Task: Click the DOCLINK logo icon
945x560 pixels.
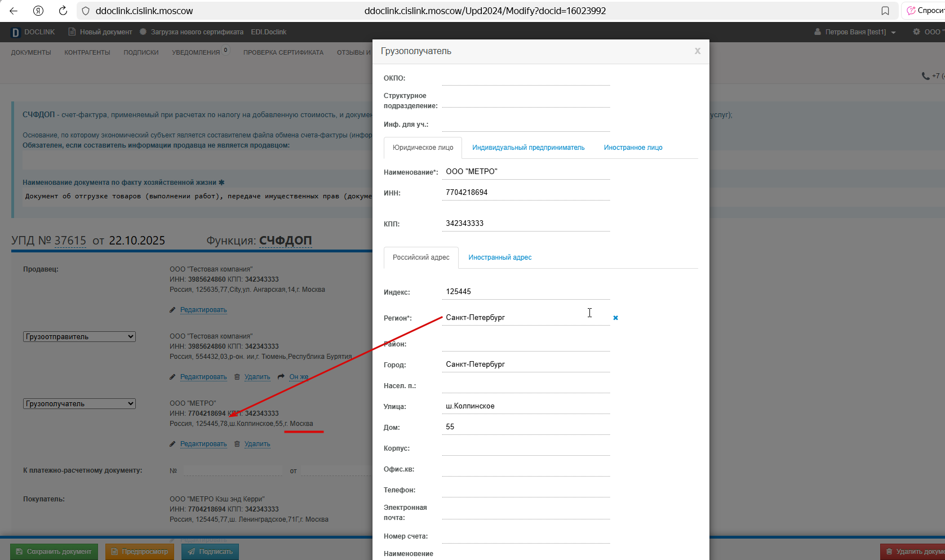Action: pos(15,33)
